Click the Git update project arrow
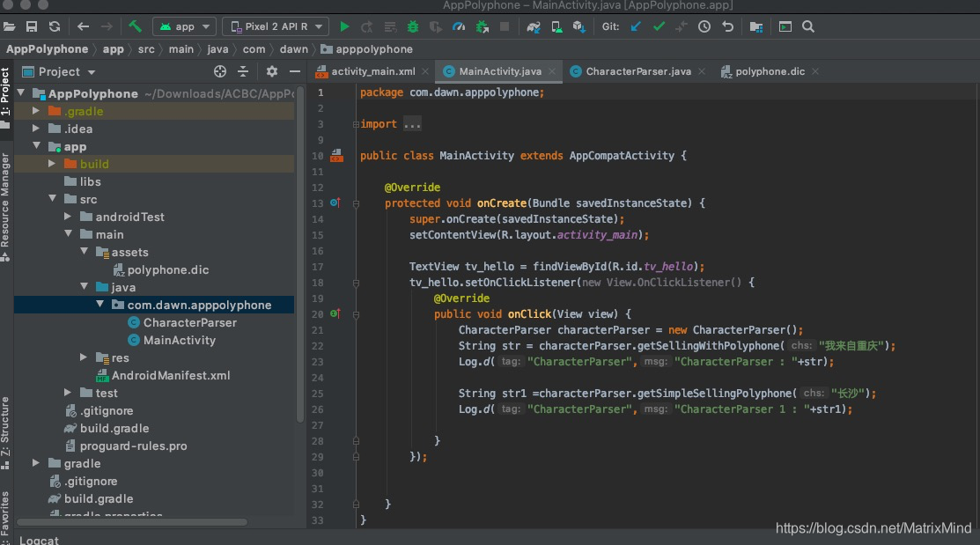Image resolution: width=980 pixels, height=545 pixels. (636, 27)
